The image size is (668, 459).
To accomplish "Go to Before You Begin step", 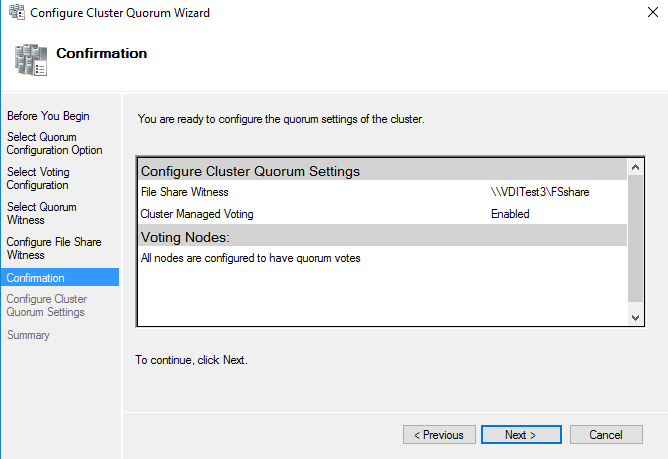I will [x=48, y=116].
